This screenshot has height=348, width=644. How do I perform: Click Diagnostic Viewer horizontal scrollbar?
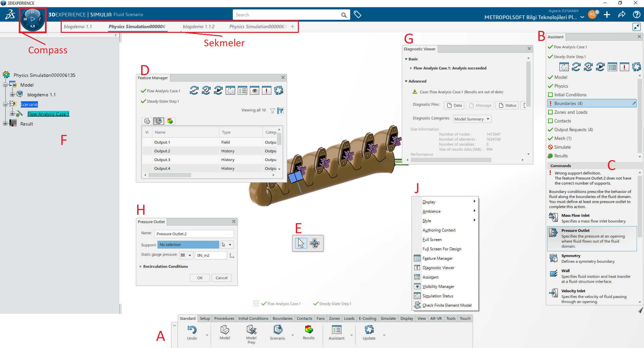[451, 160]
